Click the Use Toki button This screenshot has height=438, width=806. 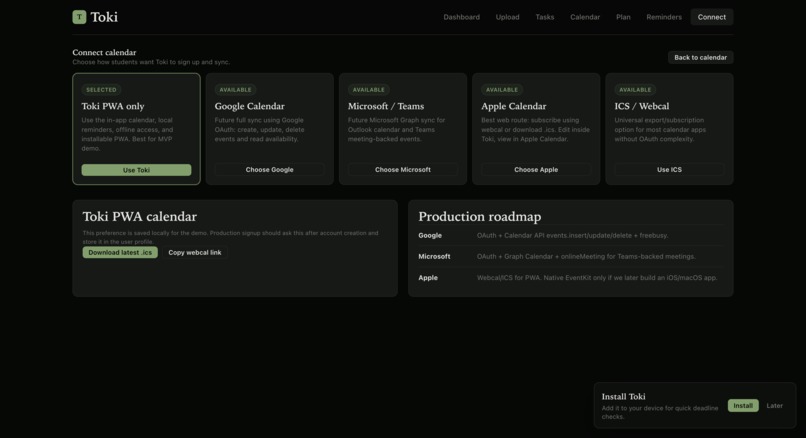136,170
